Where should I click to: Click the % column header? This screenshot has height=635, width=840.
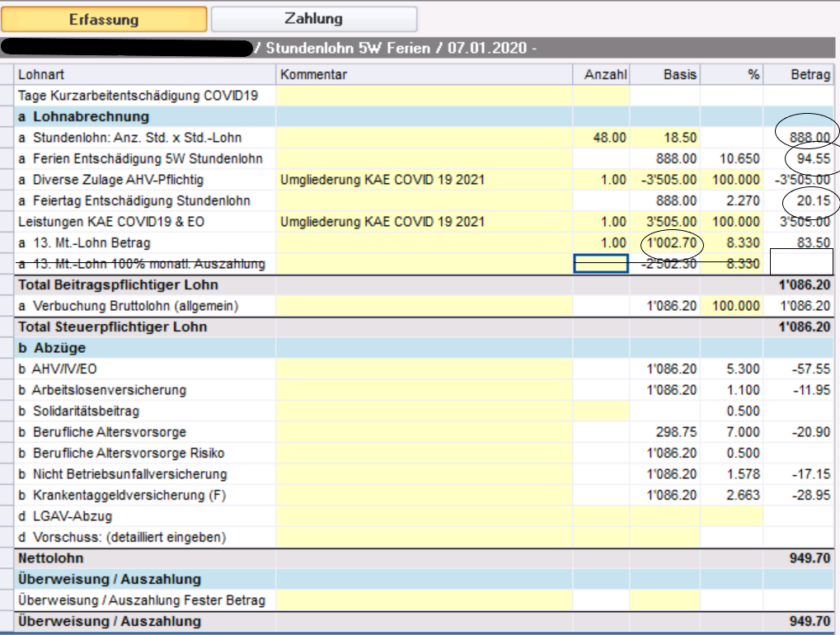pos(731,74)
